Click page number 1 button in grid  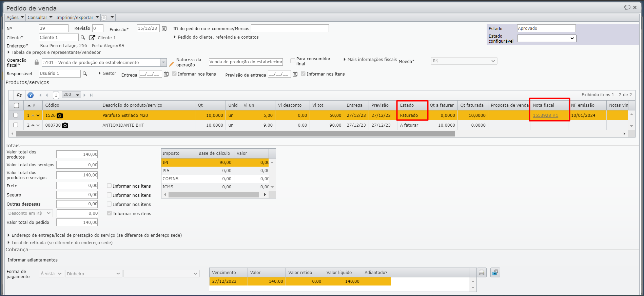tap(56, 95)
